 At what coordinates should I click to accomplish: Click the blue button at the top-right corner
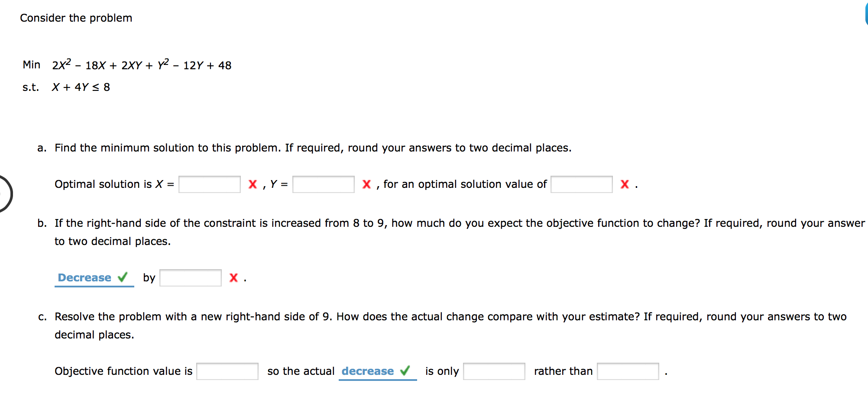866,12
